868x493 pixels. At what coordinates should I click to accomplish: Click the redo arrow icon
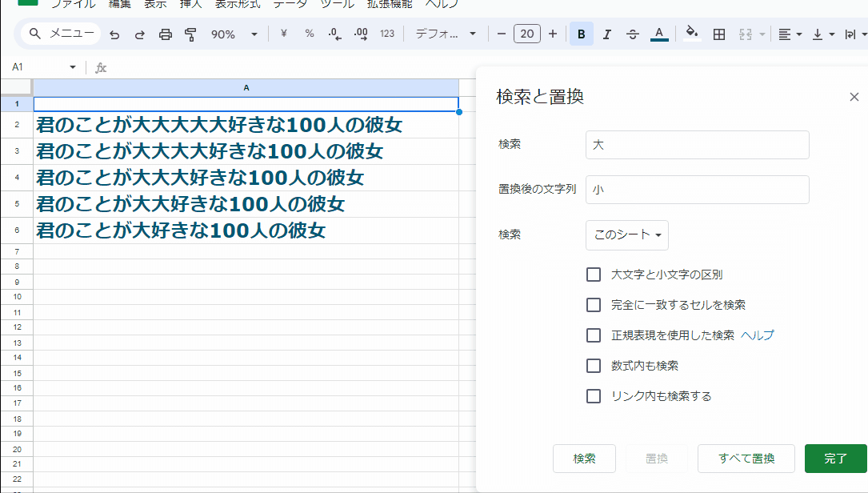pyautogui.click(x=139, y=34)
